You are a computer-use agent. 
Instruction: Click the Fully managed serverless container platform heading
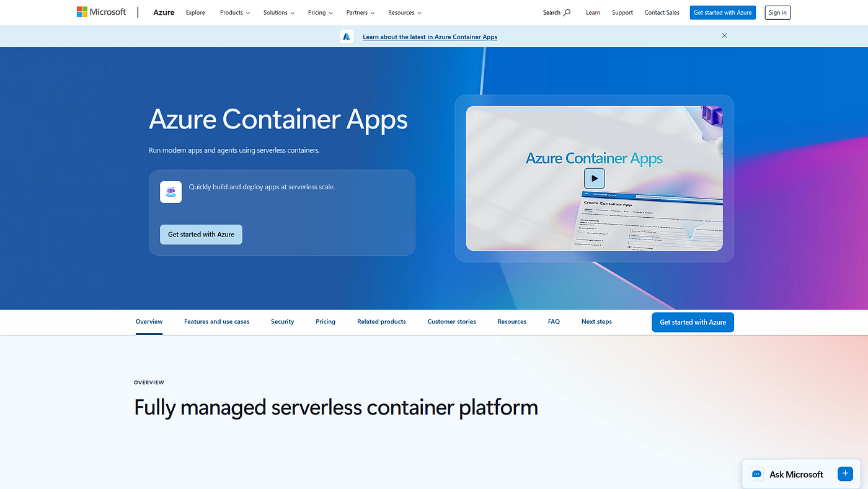[x=336, y=408]
